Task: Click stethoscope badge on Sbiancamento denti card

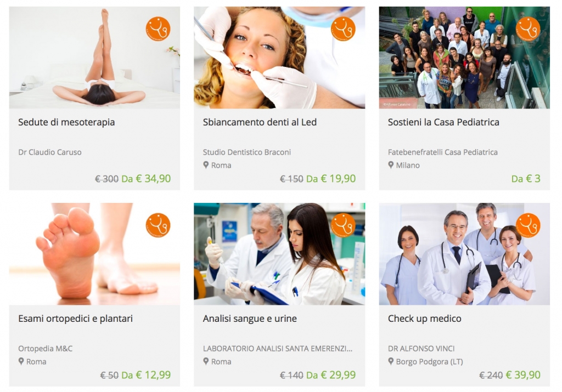Action: pyautogui.click(x=343, y=29)
